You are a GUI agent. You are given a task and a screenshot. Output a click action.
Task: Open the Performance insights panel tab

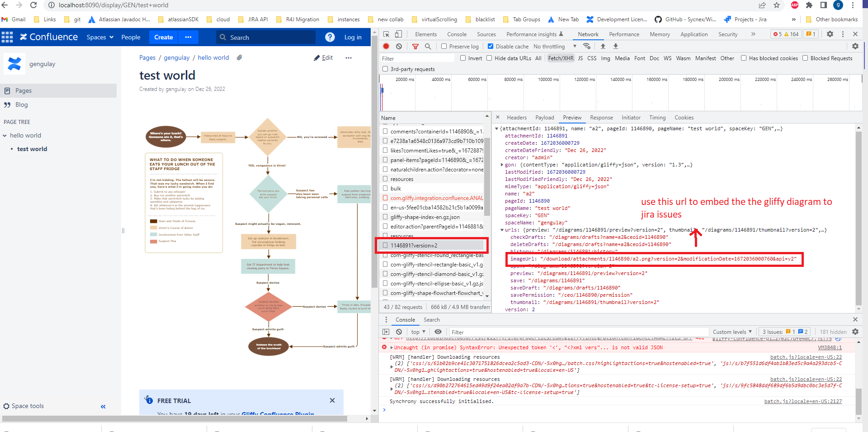coord(534,34)
